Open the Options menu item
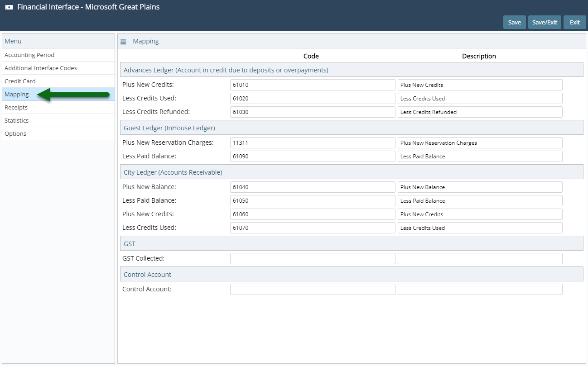The width and height of the screenshot is (588, 366). 58,133
